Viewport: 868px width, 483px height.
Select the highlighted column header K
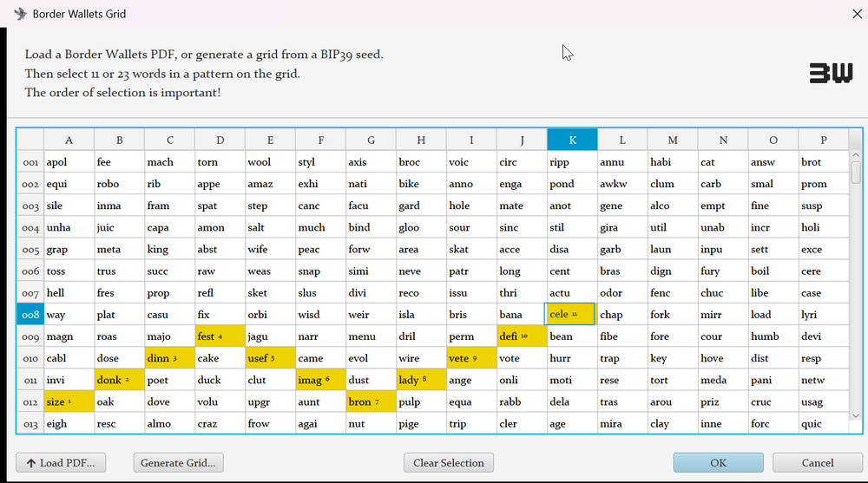572,140
